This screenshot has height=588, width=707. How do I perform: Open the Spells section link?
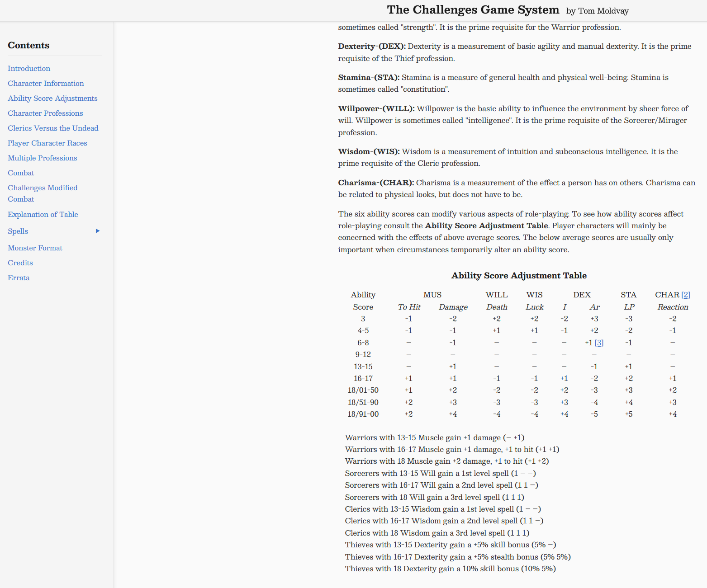(18, 231)
